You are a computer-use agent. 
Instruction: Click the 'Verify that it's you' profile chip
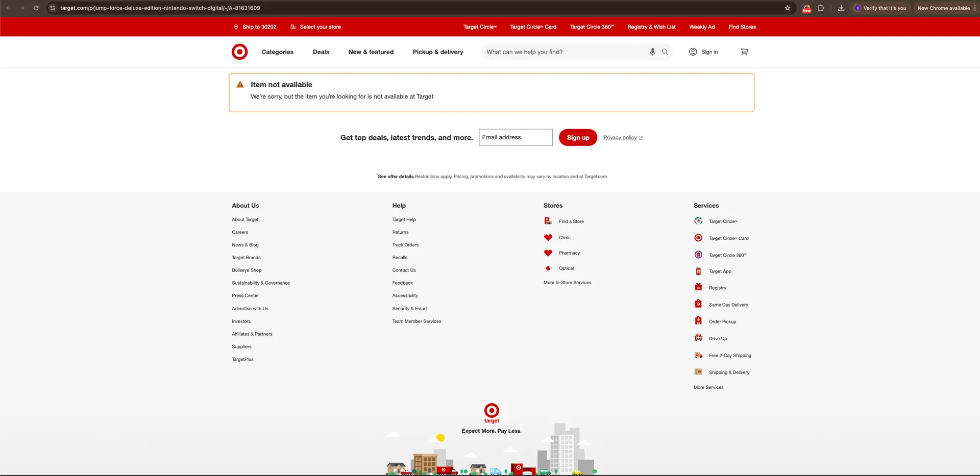(x=880, y=8)
